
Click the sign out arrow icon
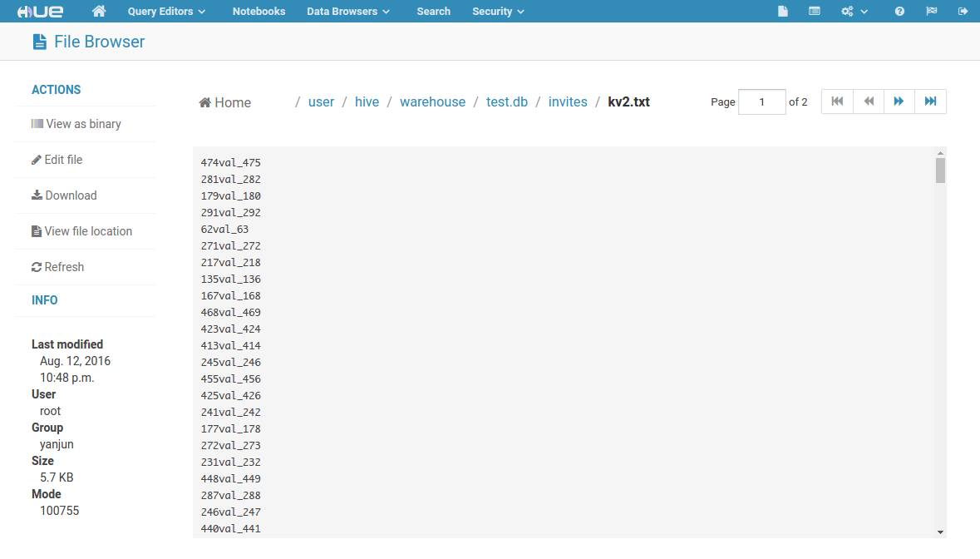(x=963, y=12)
